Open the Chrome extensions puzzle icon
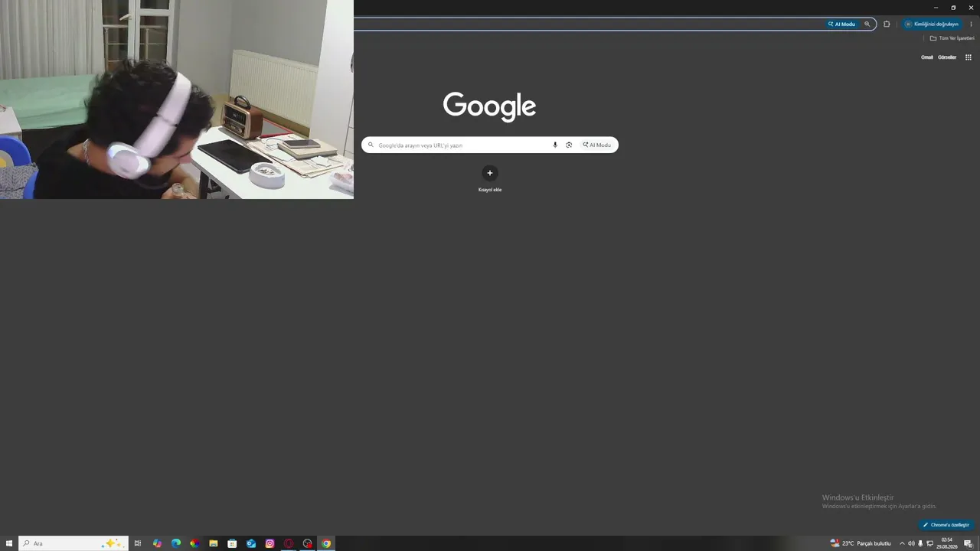Viewport: 980px width, 551px height. pyautogui.click(x=887, y=24)
